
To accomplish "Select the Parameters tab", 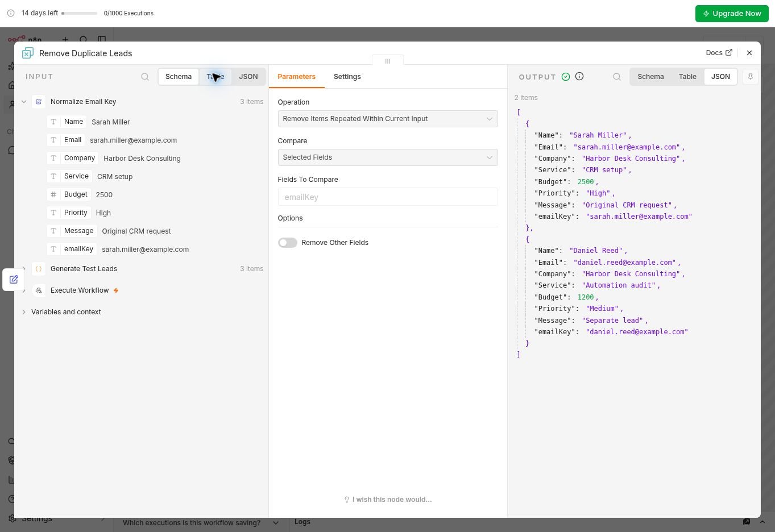I will [296, 77].
